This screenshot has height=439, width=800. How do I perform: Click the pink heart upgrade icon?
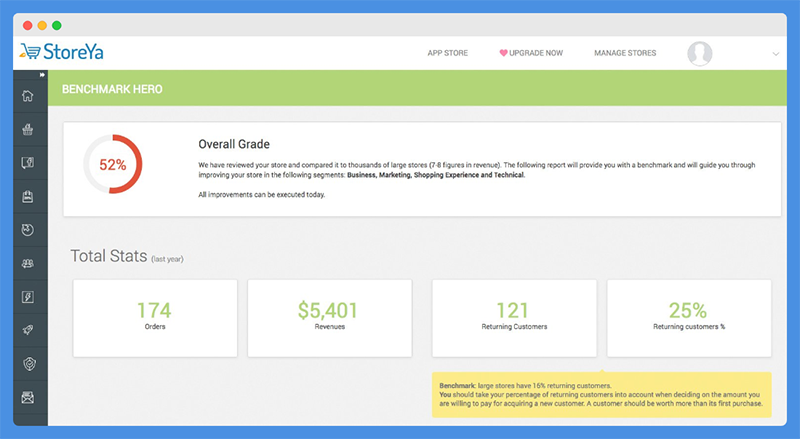pyautogui.click(x=503, y=53)
